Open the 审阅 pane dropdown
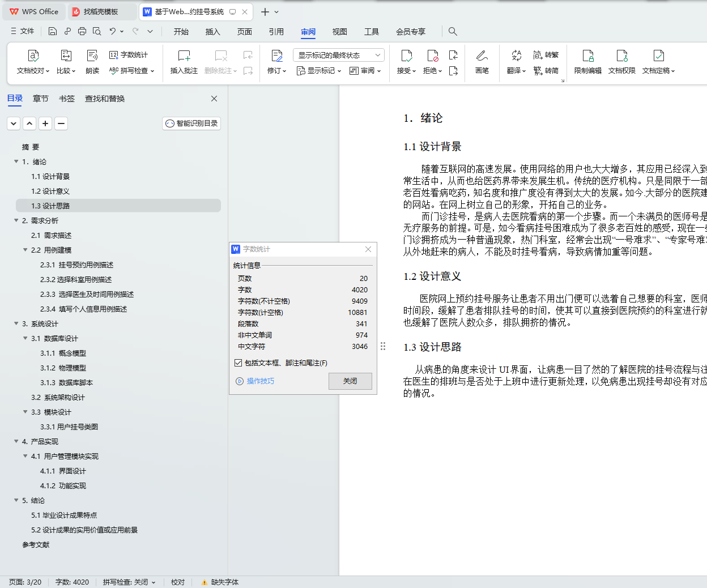Viewport: 707px width, 588px height. coord(365,71)
